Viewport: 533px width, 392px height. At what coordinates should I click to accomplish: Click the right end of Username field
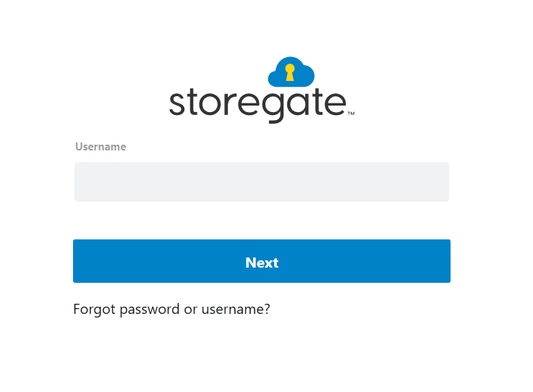[438, 182]
